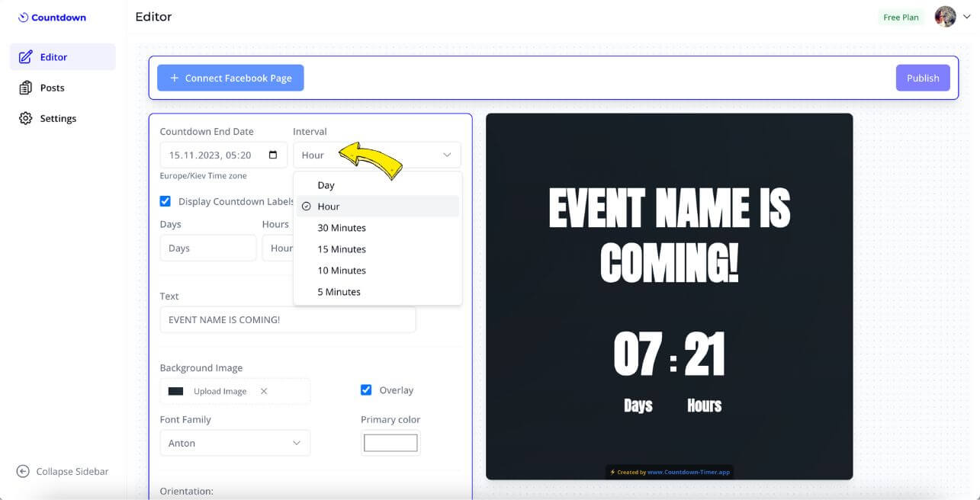Open the Font Family dropdown showing Anton
The height and width of the screenshot is (500, 980).
tap(234, 442)
